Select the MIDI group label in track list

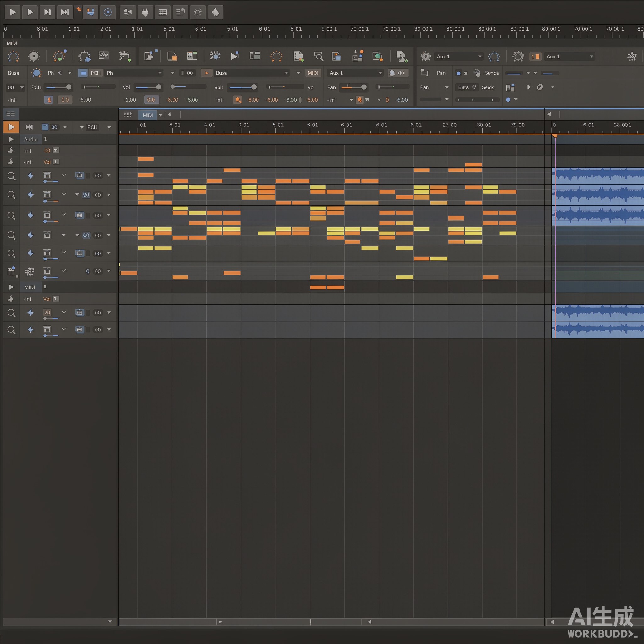pos(30,287)
